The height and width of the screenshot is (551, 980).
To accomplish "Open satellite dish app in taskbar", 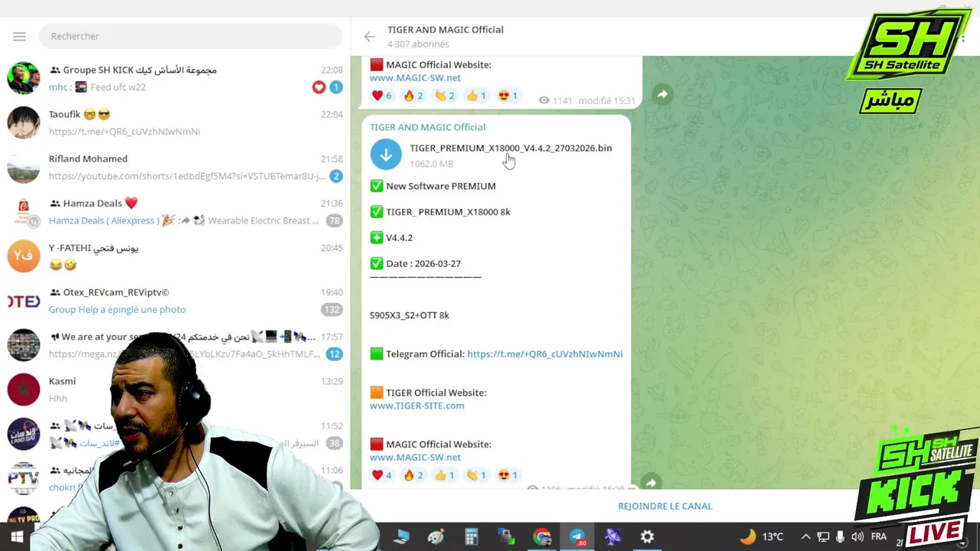I will (x=612, y=537).
